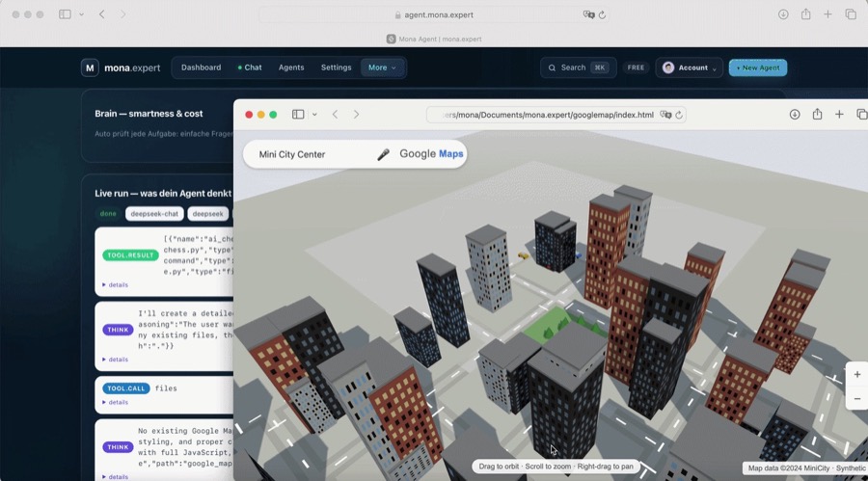
Task: Open a new tab in back Safari window
Action: click(x=827, y=14)
